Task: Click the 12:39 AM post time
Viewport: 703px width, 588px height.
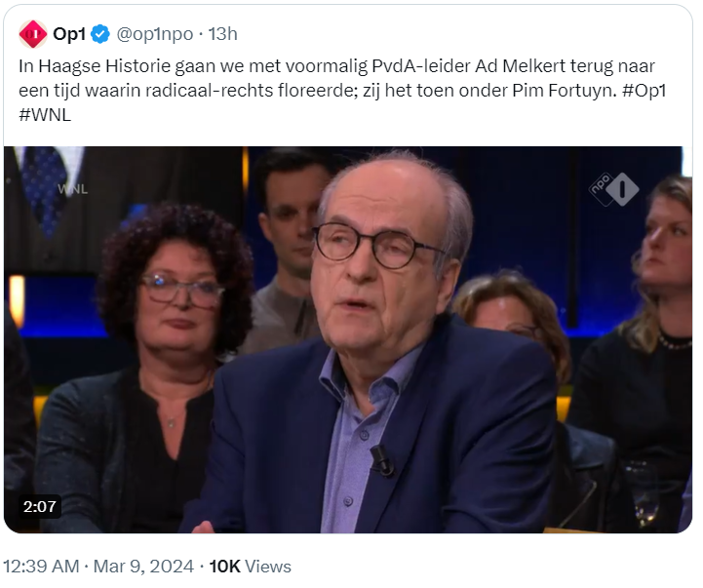Action: [41, 567]
